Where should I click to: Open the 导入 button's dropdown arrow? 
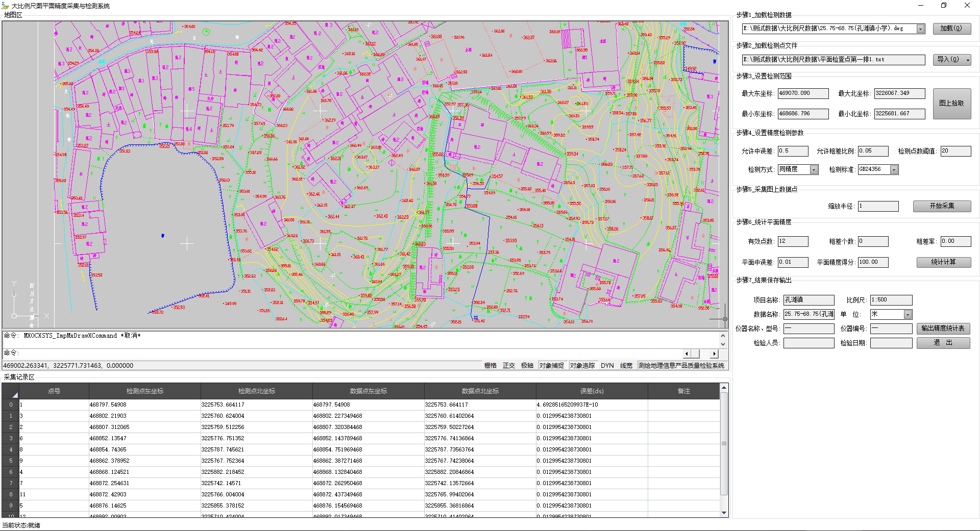click(x=967, y=60)
